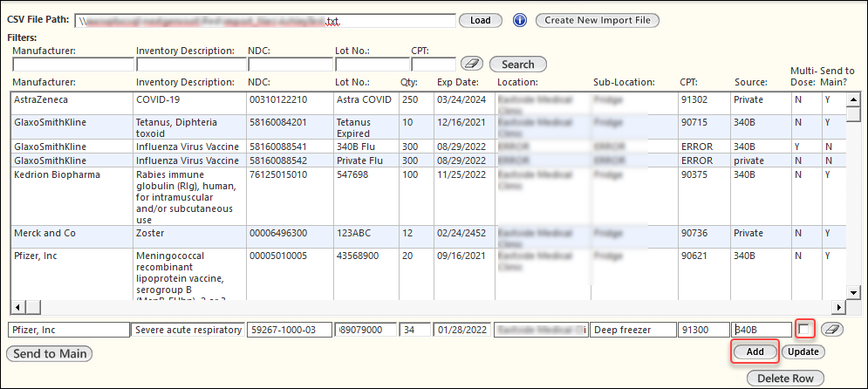Click NDC cell 58160084201
This screenshot has height=389, width=868.
tap(290, 127)
